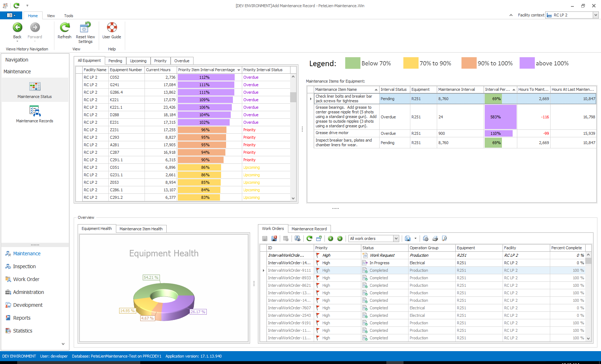
Task: Click the application logo icon in title bar
Action: tap(5, 5)
